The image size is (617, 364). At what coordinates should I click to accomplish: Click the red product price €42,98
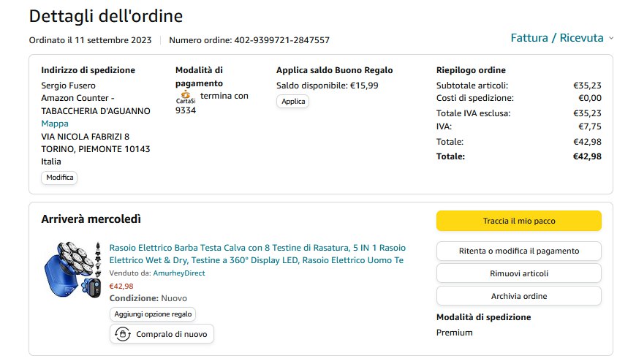[121, 286]
